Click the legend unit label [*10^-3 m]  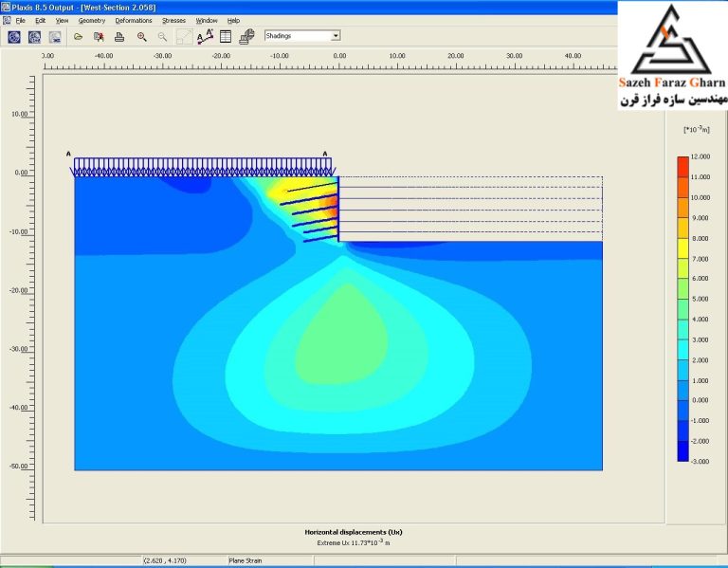[x=697, y=129]
